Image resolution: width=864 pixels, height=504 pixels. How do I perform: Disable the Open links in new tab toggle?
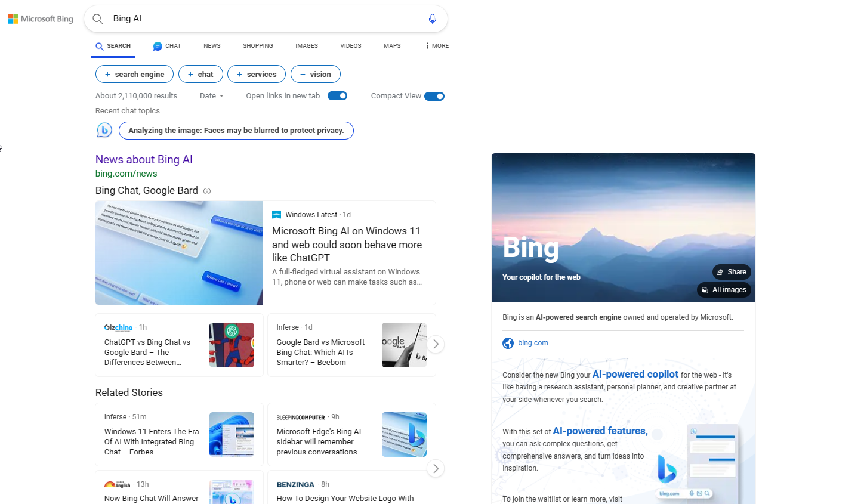[x=337, y=95]
